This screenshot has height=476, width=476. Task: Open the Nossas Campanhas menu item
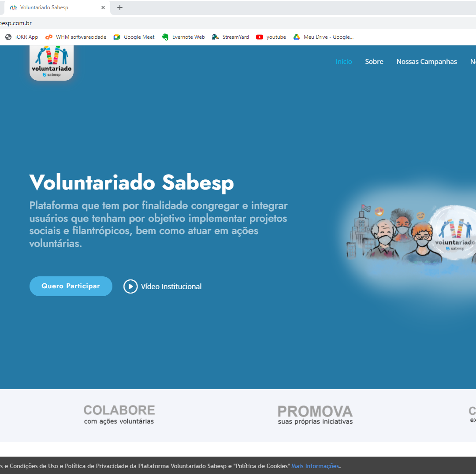(x=427, y=62)
